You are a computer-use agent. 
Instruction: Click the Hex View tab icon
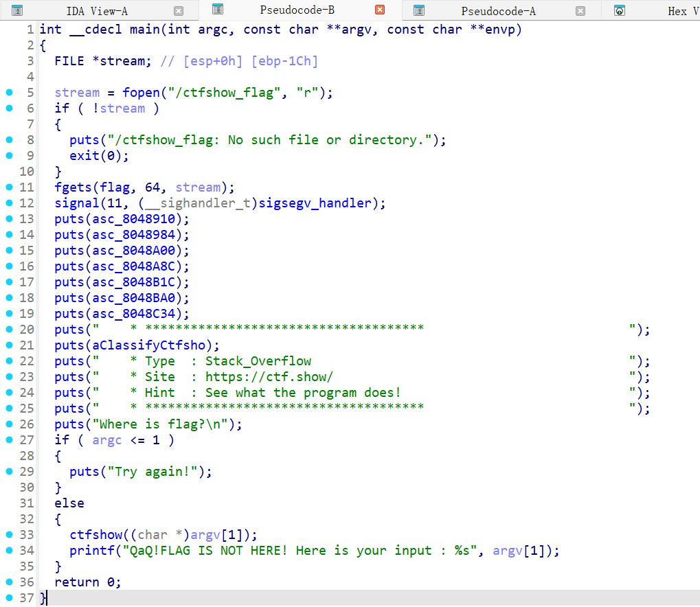[x=620, y=10]
